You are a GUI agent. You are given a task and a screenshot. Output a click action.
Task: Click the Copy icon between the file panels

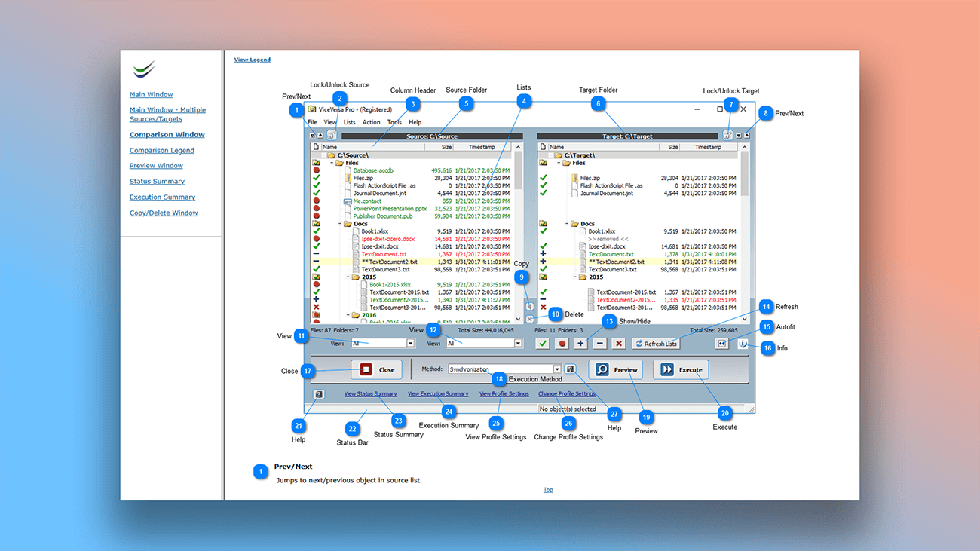coord(530,306)
